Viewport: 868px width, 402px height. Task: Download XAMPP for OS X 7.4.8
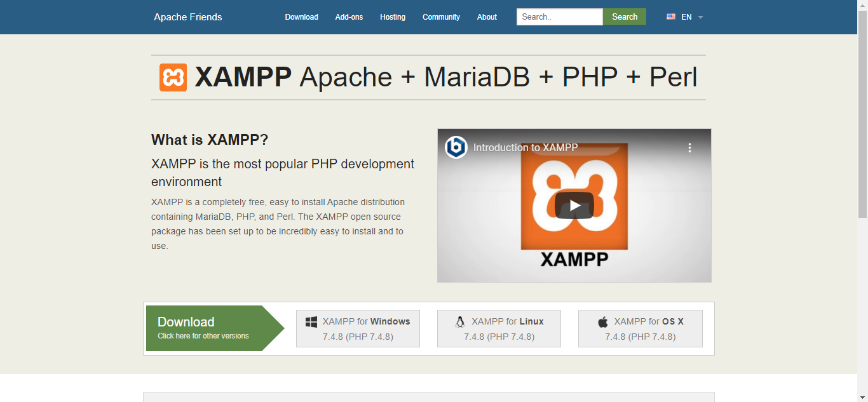[x=641, y=328]
